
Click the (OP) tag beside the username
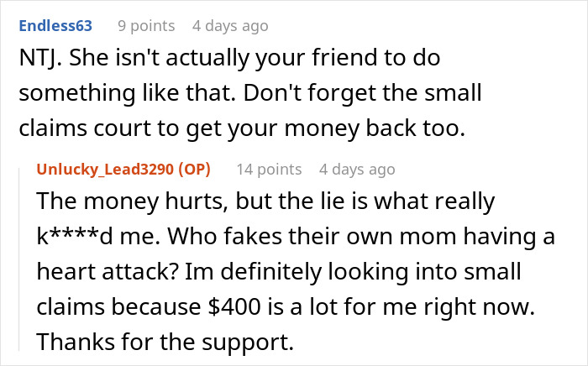(192, 170)
